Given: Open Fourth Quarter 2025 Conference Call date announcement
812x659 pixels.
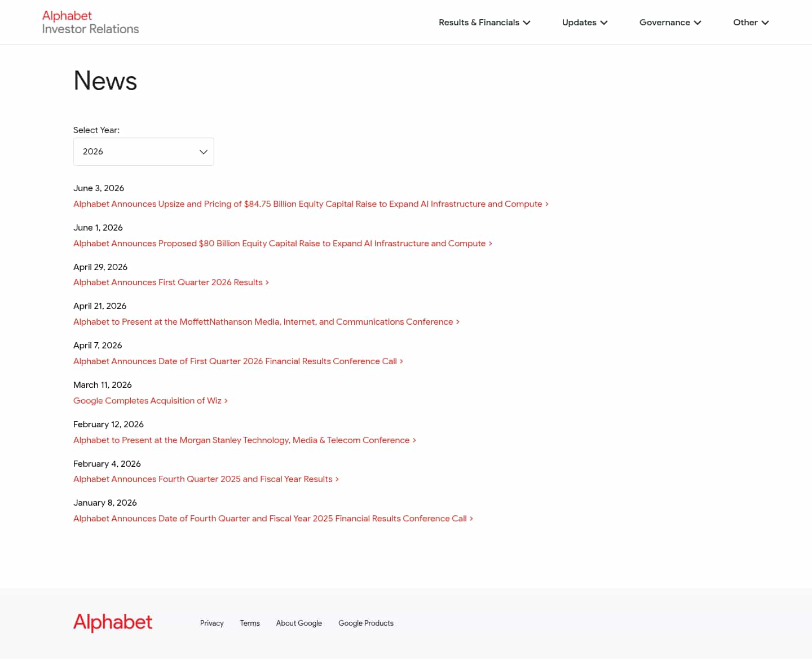Looking at the screenshot, I should point(273,519).
